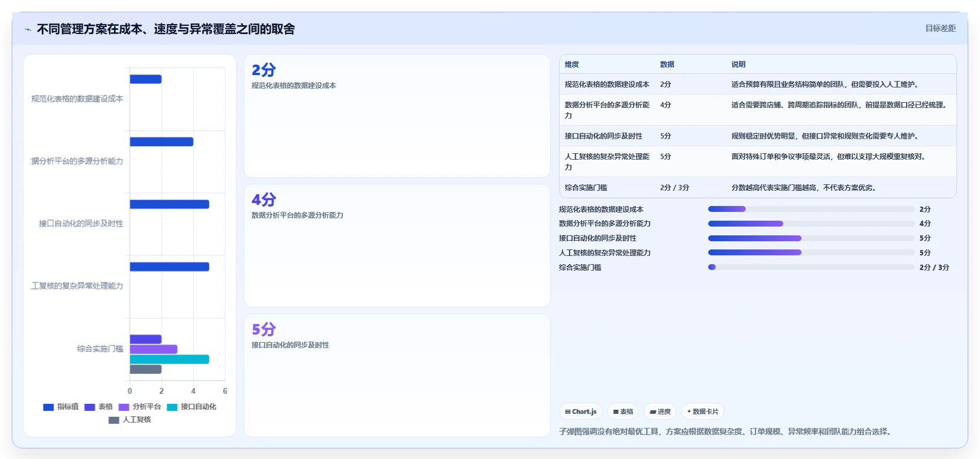Toggle the 表格 legend item in the chart
The image size is (980, 459).
tap(98, 407)
